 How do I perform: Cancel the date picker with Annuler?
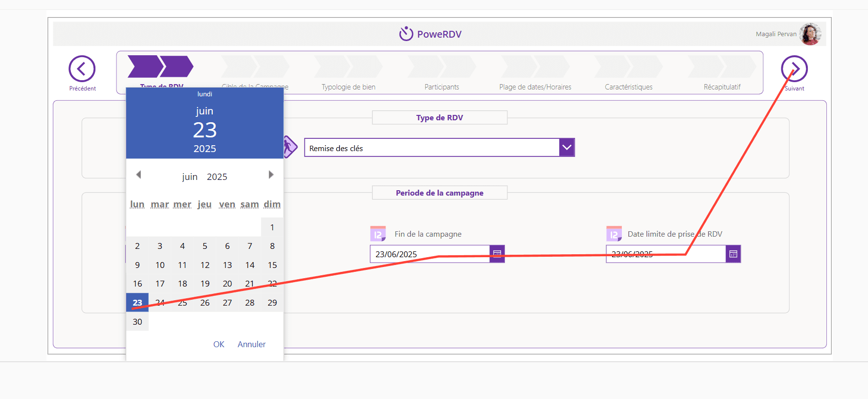(x=251, y=344)
